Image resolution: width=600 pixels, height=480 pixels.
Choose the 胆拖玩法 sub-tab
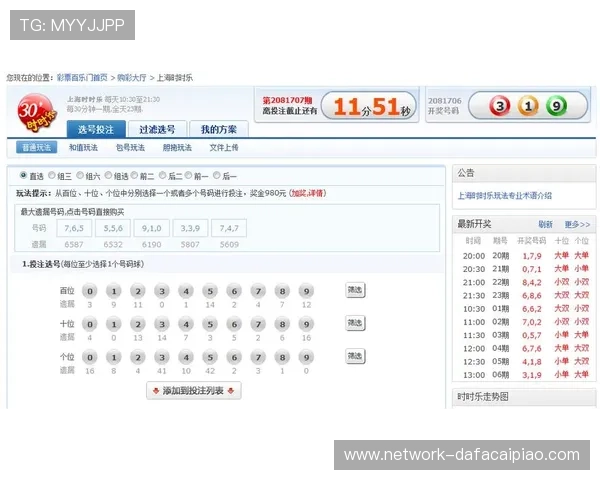point(177,147)
